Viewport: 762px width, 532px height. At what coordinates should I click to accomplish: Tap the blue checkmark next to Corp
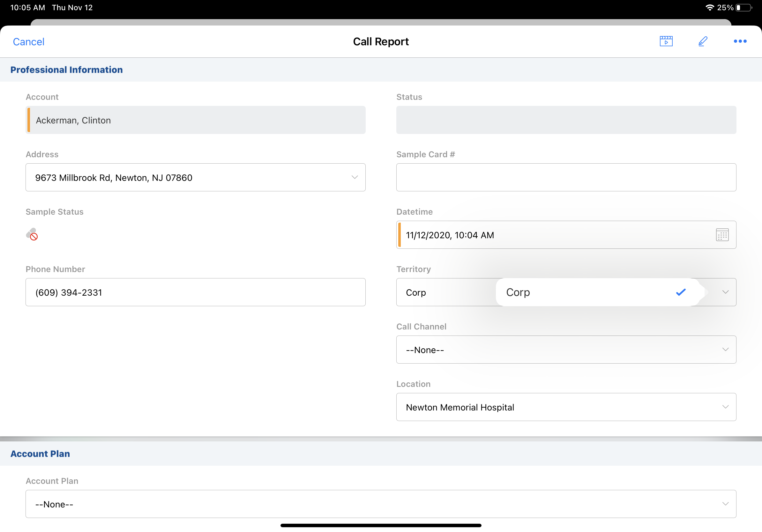[680, 292]
